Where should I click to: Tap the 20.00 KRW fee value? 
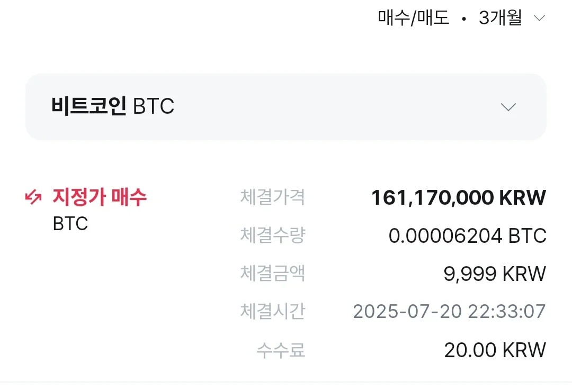tap(495, 350)
